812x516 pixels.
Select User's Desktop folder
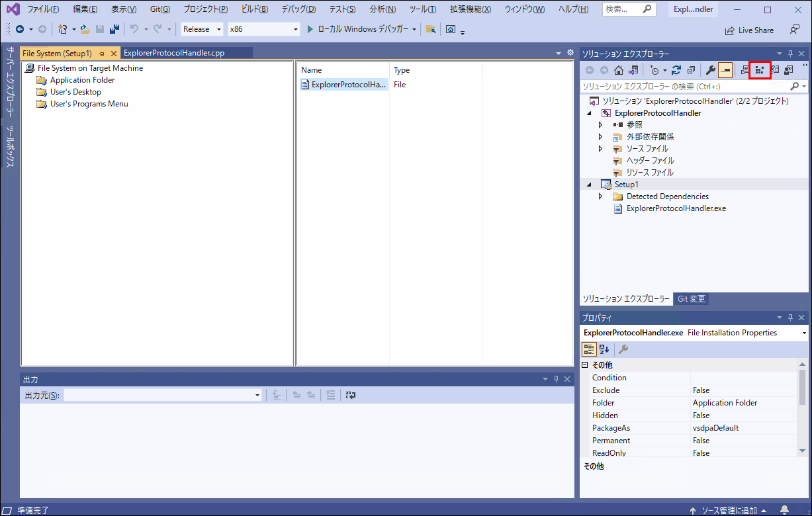click(x=75, y=92)
